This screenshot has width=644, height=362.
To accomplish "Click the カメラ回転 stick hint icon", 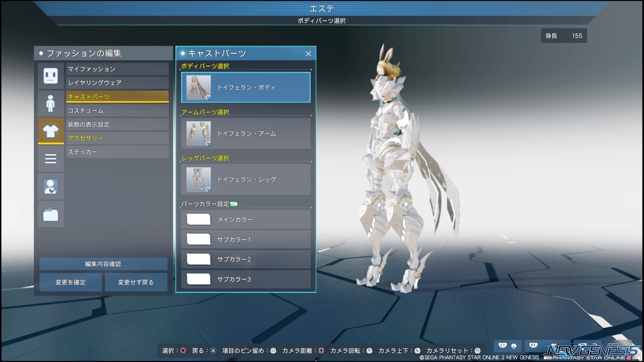I will coord(369,351).
